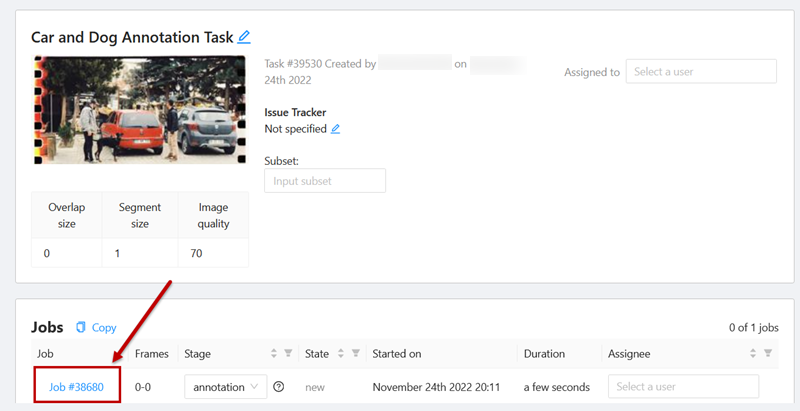Click the Frames column header
Screen dimensions: 800x411
(x=152, y=354)
